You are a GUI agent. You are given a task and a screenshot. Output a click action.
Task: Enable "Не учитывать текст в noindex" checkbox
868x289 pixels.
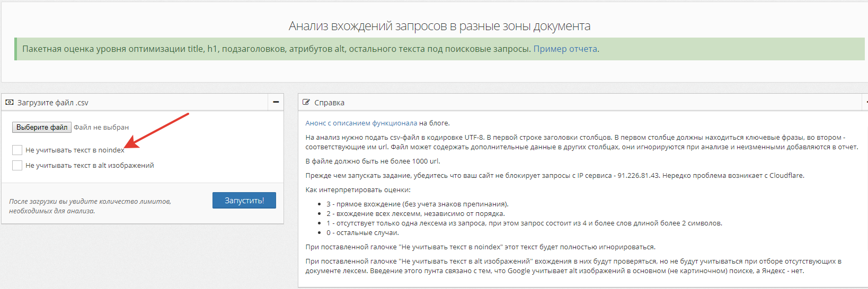pyautogui.click(x=17, y=150)
